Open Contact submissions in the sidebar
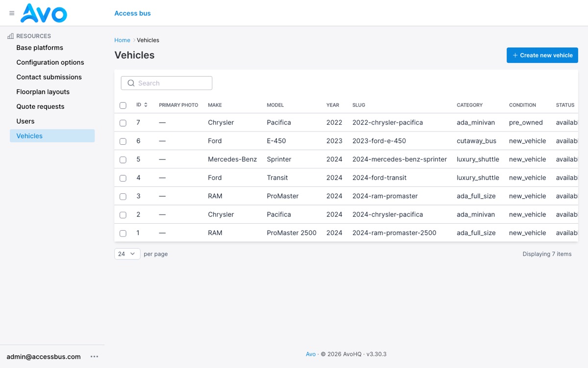 49,77
